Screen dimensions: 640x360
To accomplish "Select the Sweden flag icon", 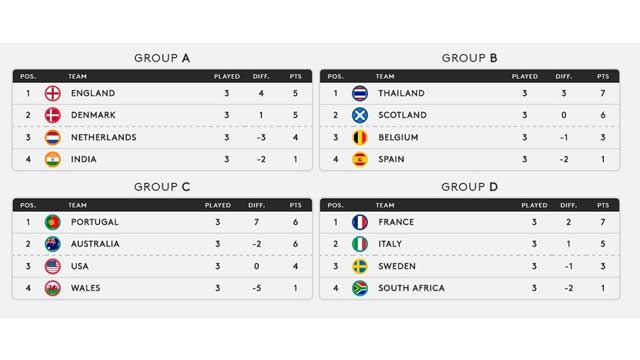I will 360,267.
